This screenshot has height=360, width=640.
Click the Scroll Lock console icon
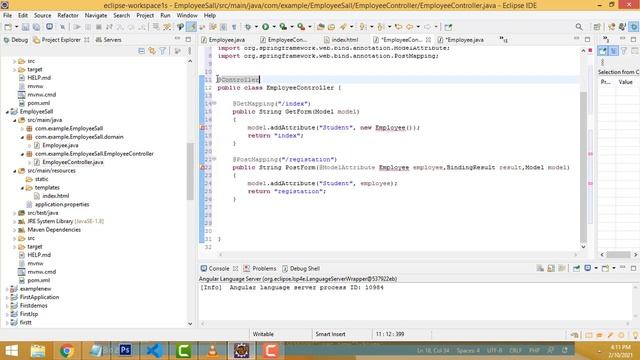click(551, 268)
